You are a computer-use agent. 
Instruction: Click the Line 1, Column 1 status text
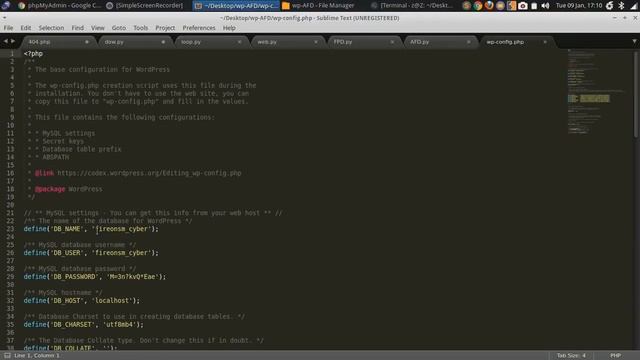click(x=37, y=356)
